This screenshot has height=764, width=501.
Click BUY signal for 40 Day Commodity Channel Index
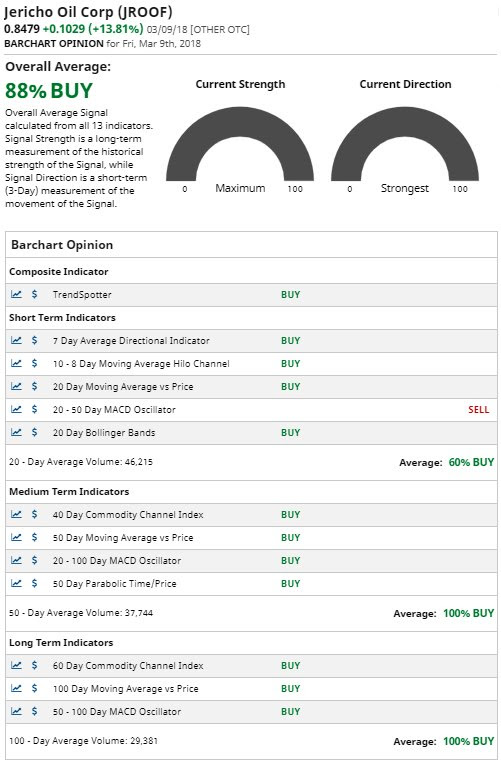pyautogui.click(x=290, y=515)
